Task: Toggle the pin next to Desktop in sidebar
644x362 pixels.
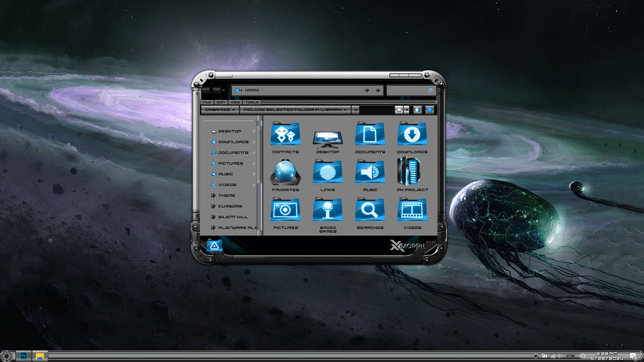Action: [254, 131]
